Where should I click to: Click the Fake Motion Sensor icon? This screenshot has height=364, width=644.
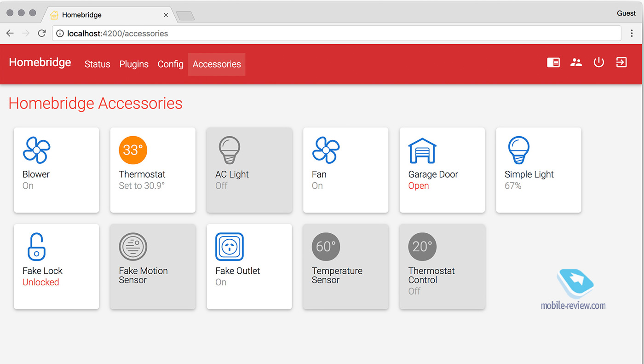coord(133,247)
